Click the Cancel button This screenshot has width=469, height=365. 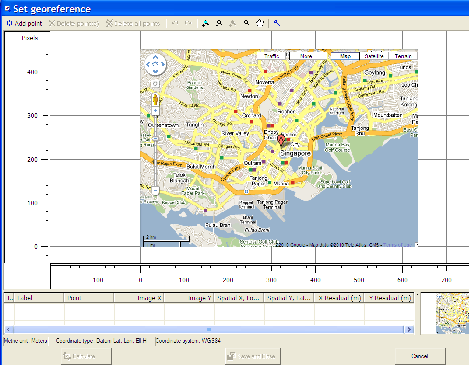(420, 356)
